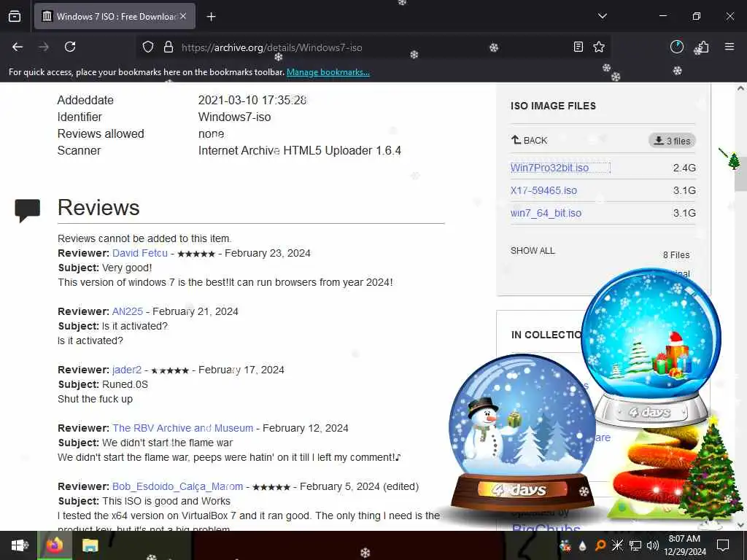The height and width of the screenshot is (560, 747).
Task: Reload the archive.org page
Action: coord(70,47)
